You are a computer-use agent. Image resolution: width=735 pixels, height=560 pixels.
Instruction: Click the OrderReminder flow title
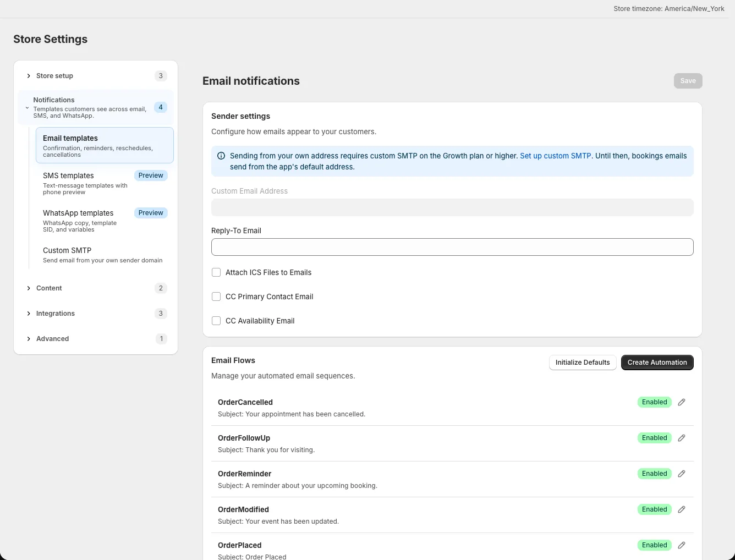tap(244, 474)
